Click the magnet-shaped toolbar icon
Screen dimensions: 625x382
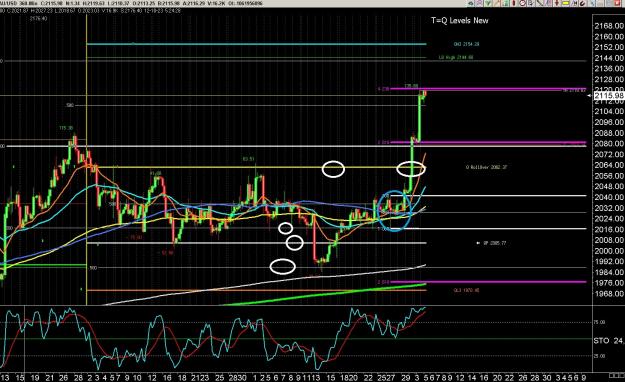coord(582,3)
